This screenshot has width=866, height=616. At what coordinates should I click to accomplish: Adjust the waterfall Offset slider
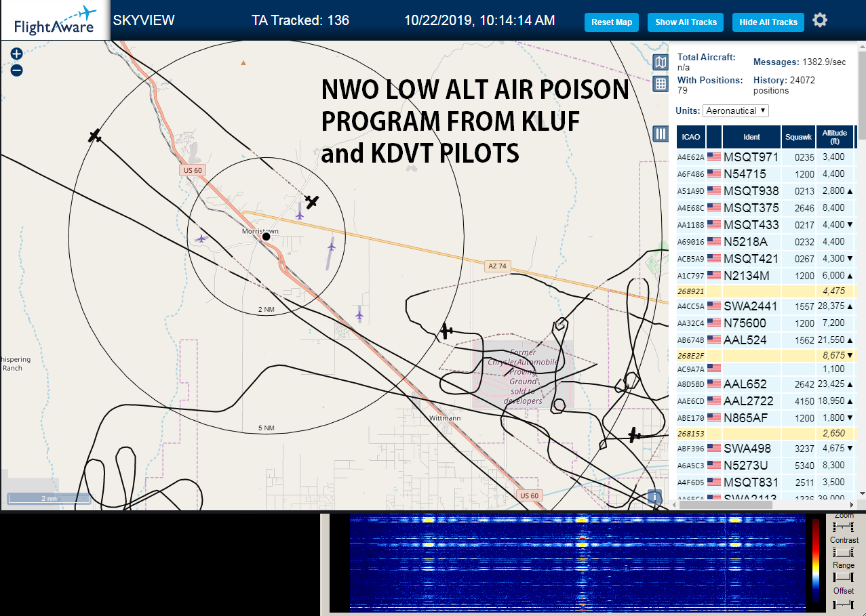(843, 603)
